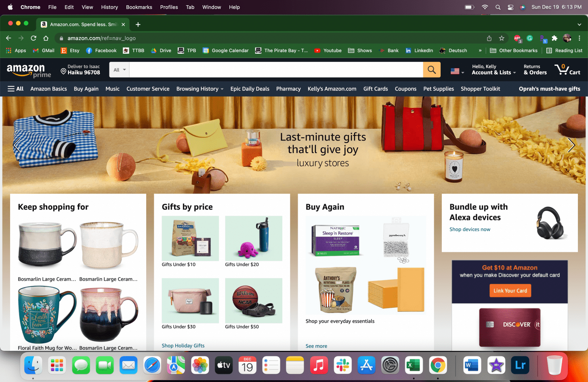
Task: Expand the Browsing History dropdown
Action: coord(200,89)
